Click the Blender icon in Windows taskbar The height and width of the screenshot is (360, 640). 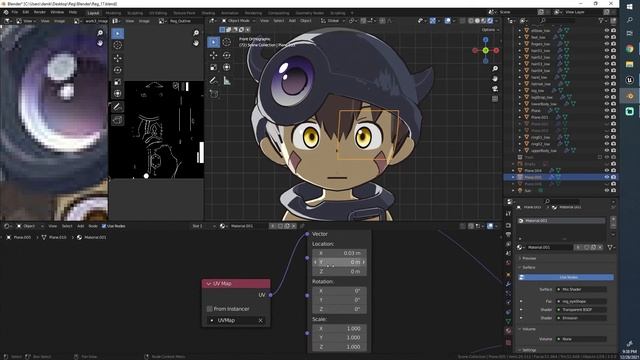pyautogui.click(x=630, y=96)
